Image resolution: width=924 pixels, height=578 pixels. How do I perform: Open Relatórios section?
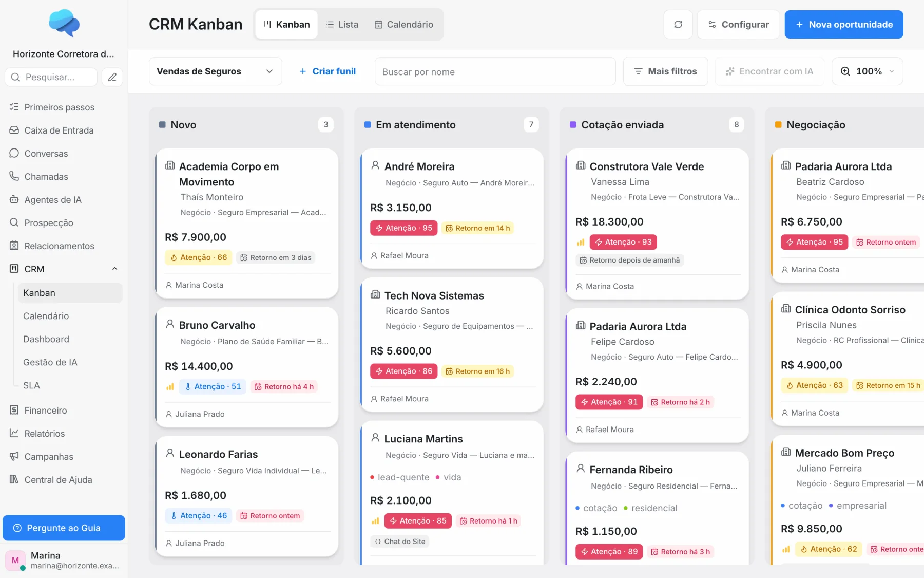64,433
